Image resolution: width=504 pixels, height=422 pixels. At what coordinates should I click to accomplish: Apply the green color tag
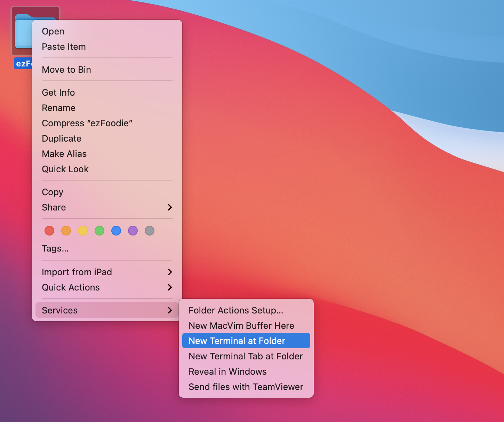click(x=99, y=231)
